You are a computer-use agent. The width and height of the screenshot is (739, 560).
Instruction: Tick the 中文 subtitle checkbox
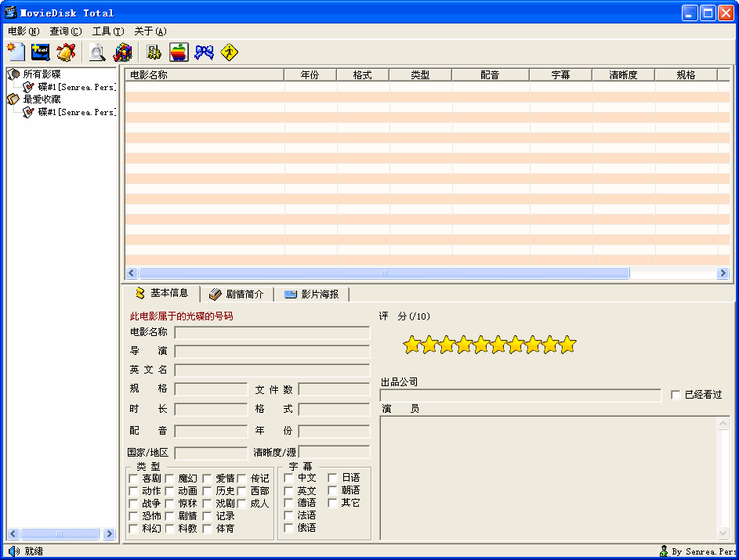point(289,478)
